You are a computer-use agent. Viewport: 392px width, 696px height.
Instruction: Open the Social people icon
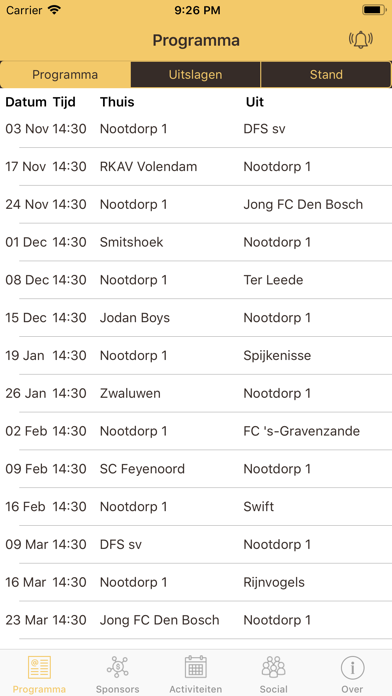click(274, 667)
